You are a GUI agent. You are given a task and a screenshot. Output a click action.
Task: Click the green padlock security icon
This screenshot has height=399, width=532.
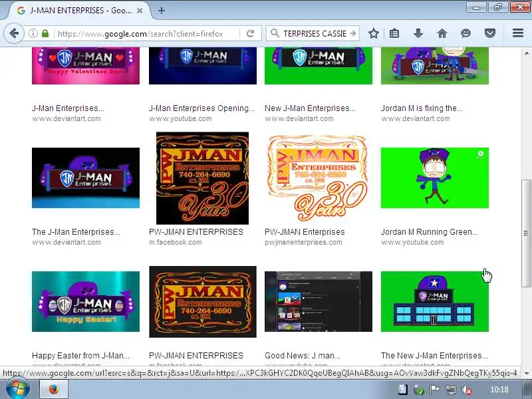45,33
